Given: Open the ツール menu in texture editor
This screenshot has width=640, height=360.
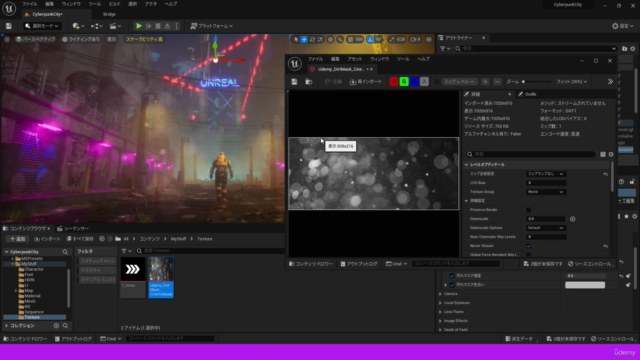Looking at the screenshot, I should coord(402,59).
